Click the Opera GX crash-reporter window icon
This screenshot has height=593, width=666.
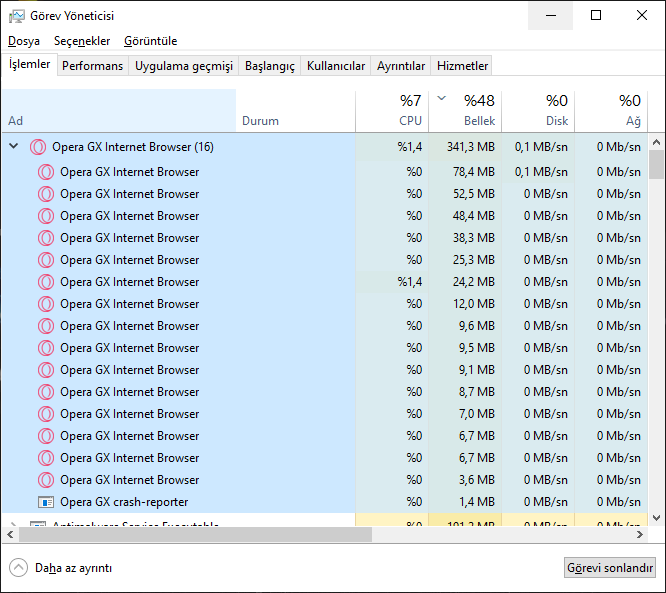pyautogui.click(x=46, y=502)
